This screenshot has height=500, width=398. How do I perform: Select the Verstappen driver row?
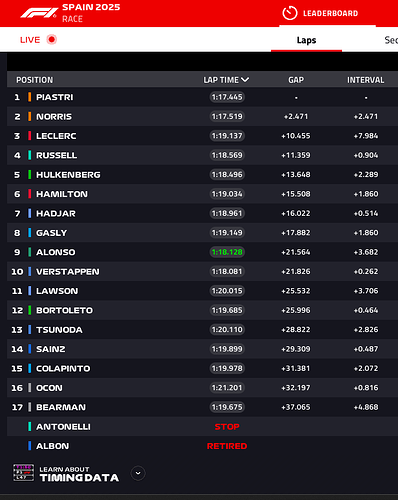click(x=202, y=271)
